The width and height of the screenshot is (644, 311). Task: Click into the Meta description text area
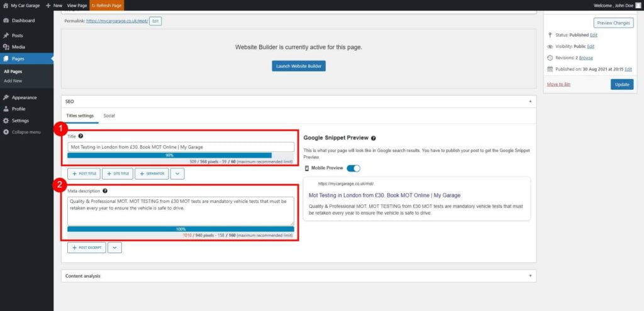180,211
